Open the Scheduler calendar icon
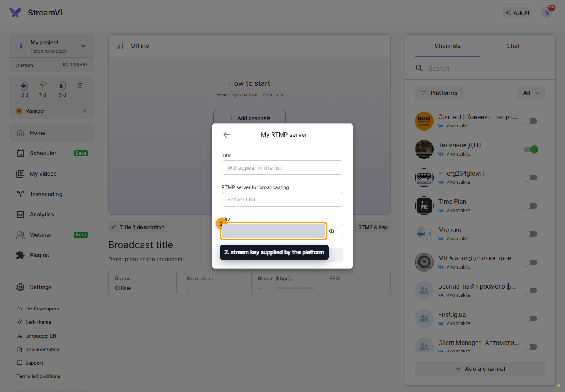565x392 pixels. click(20, 153)
